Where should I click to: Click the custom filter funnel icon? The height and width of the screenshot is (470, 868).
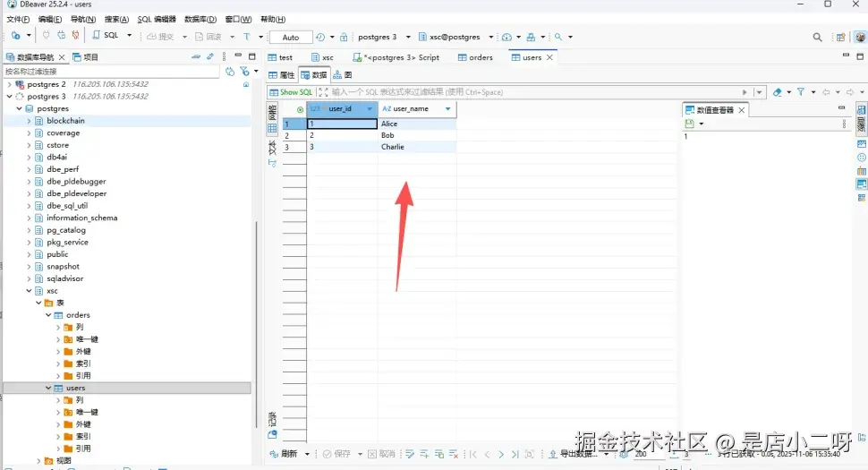[801, 92]
